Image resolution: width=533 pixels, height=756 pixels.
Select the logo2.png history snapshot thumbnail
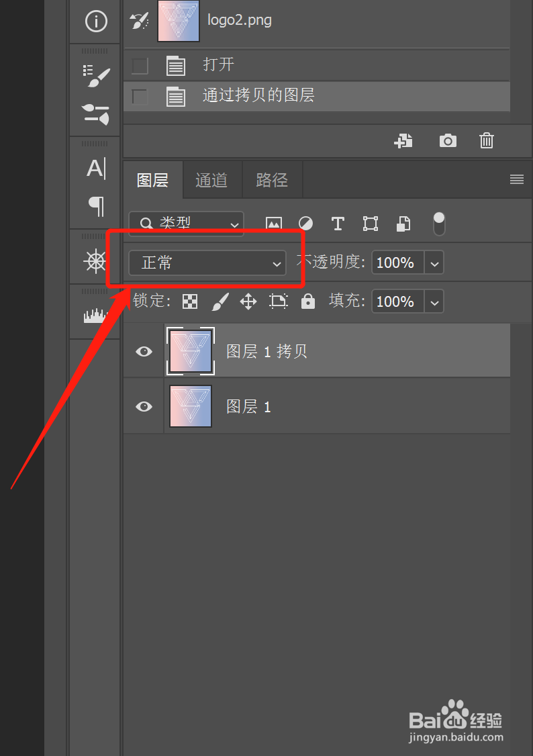(179, 20)
